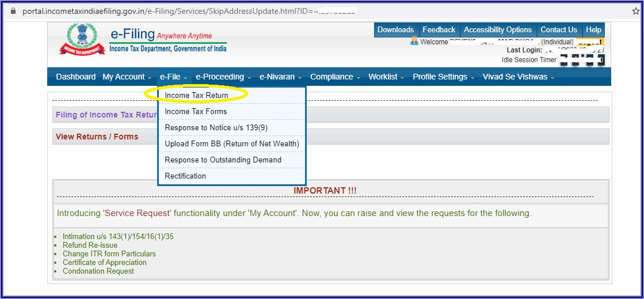Expand the e-Proceeding dropdown
Viewport: 644px width, 299px height.
tap(223, 77)
